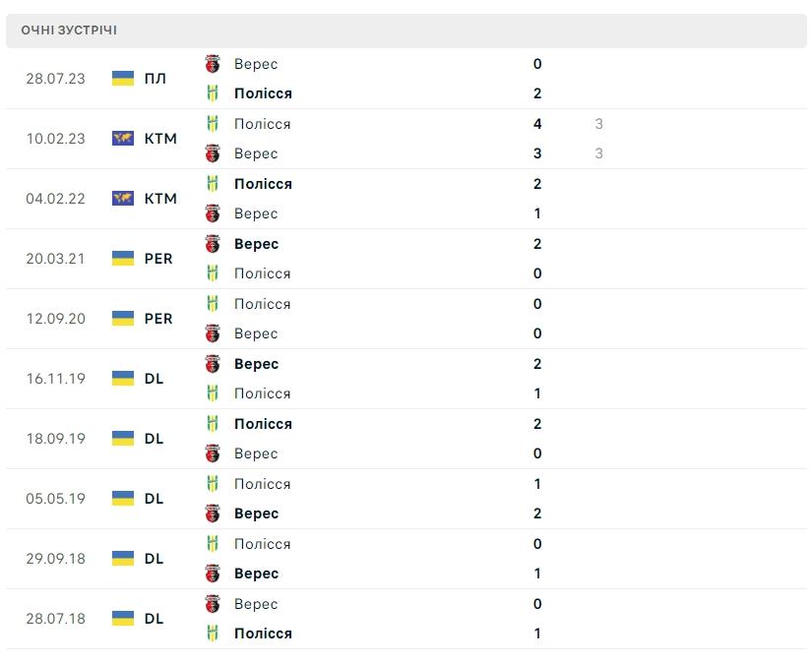Click Полісся score 4 in 10.02.23 match

click(x=537, y=124)
